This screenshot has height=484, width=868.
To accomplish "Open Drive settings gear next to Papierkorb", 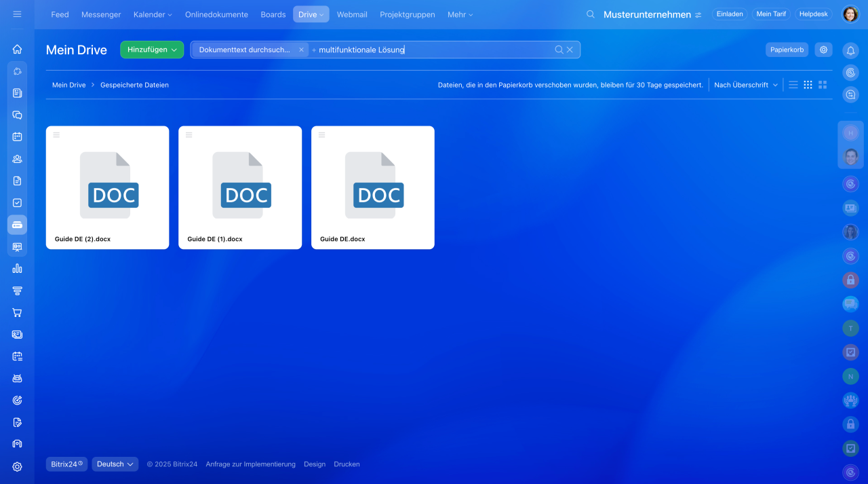I will point(823,50).
